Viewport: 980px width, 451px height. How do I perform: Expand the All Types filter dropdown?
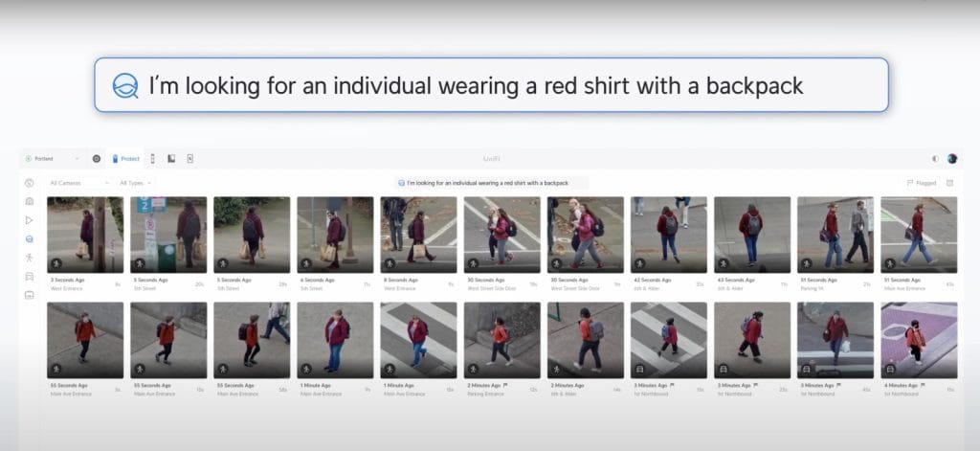click(x=136, y=183)
